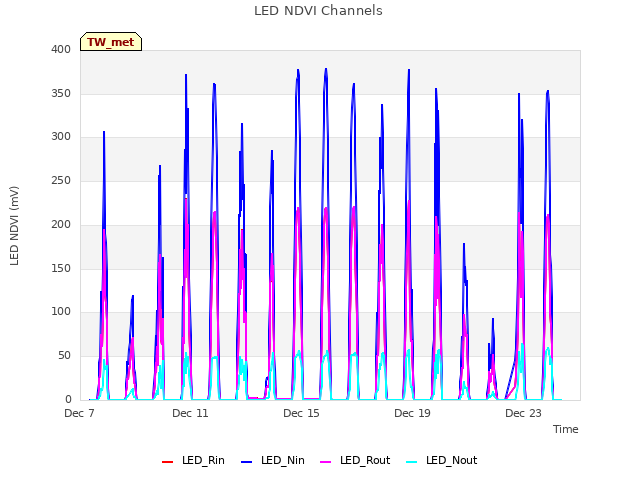Toggle the LED_Rout legend entry

click(x=355, y=460)
